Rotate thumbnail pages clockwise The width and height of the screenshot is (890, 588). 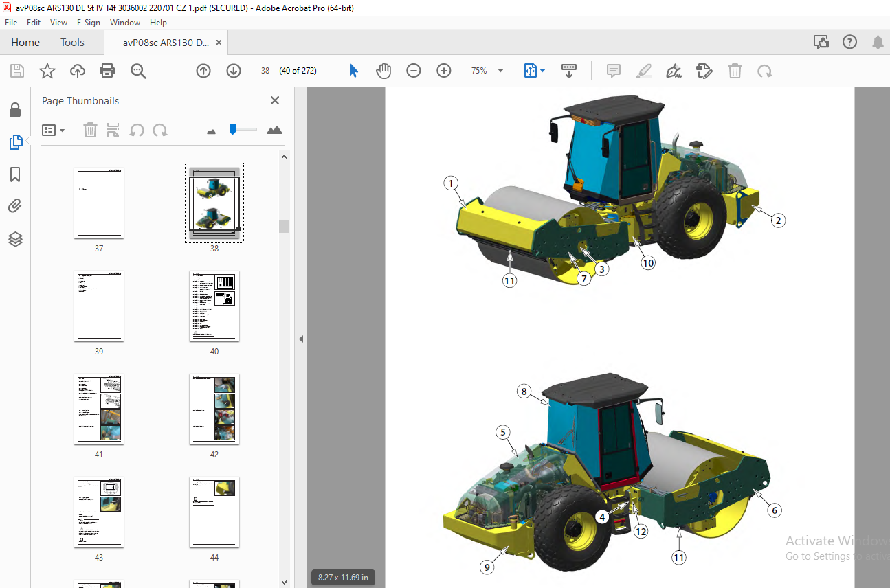[160, 130]
